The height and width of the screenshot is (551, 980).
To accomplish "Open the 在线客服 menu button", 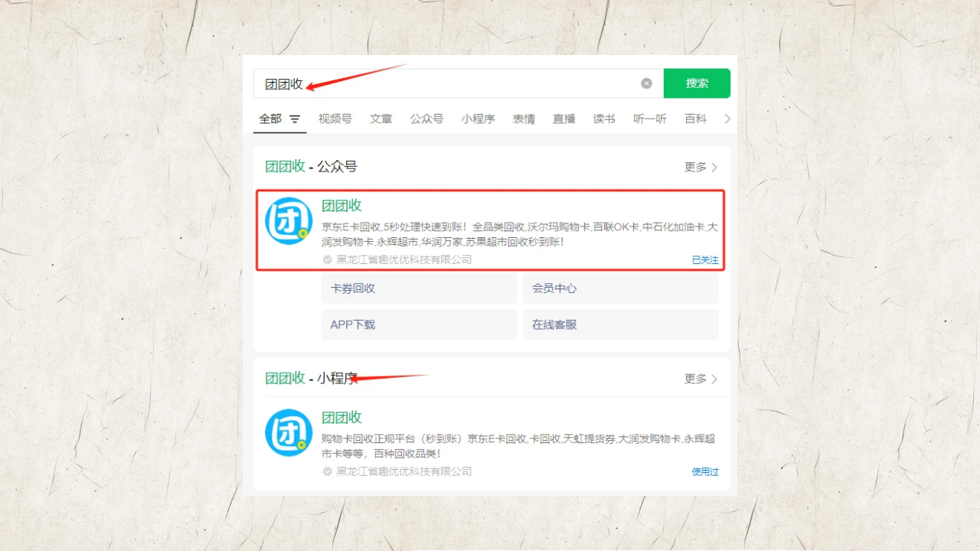I will [621, 324].
